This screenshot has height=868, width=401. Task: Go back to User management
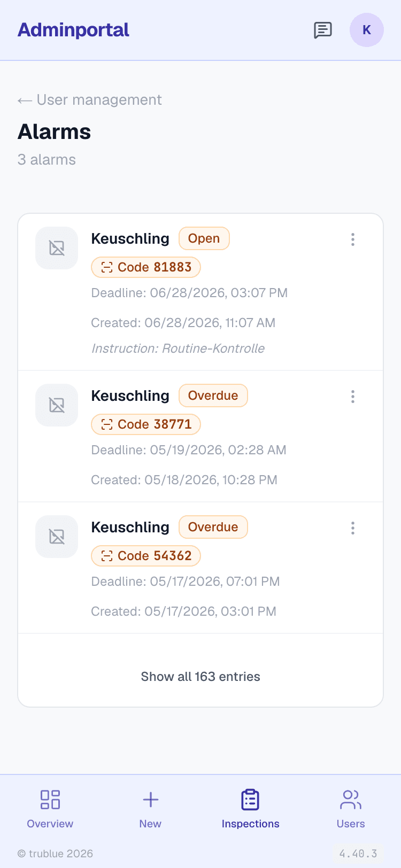[x=90, y=100]
